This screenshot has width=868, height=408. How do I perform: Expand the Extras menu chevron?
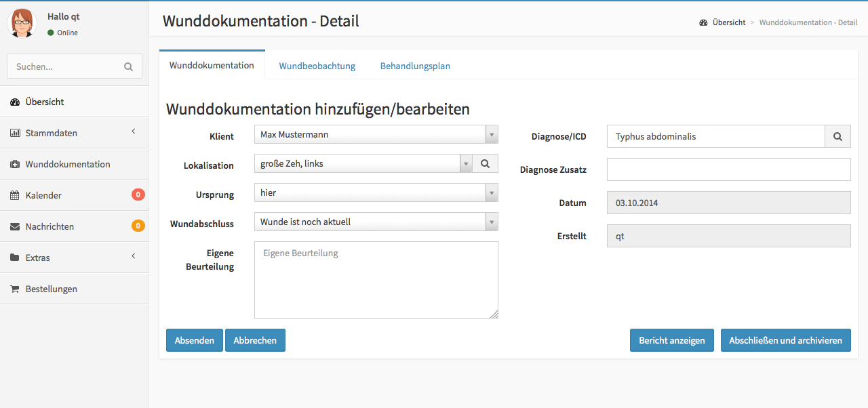pyautogui.click(x=134, y=256)
